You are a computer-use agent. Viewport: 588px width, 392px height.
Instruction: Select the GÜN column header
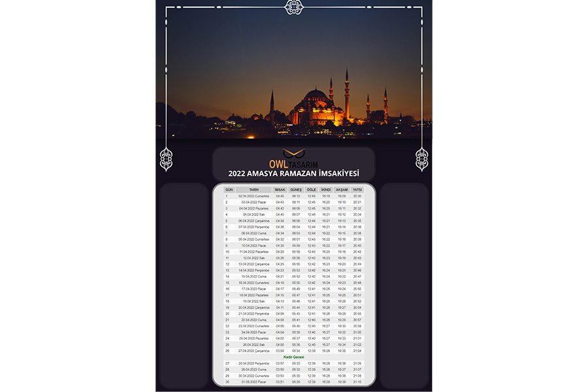click(229, 190)
